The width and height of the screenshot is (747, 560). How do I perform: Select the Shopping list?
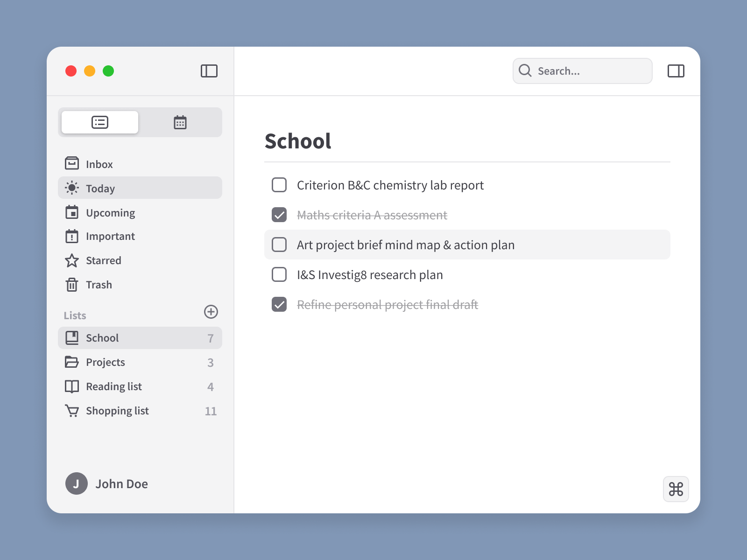click(140, 411)
